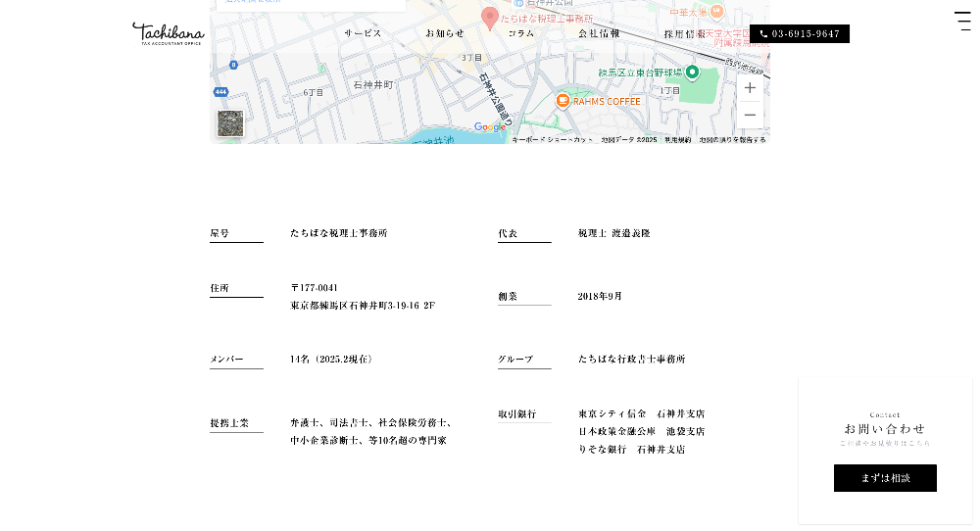Open the 採用情報 navigation item
This screenshot has height=531, width=980.
pos(684,33)
